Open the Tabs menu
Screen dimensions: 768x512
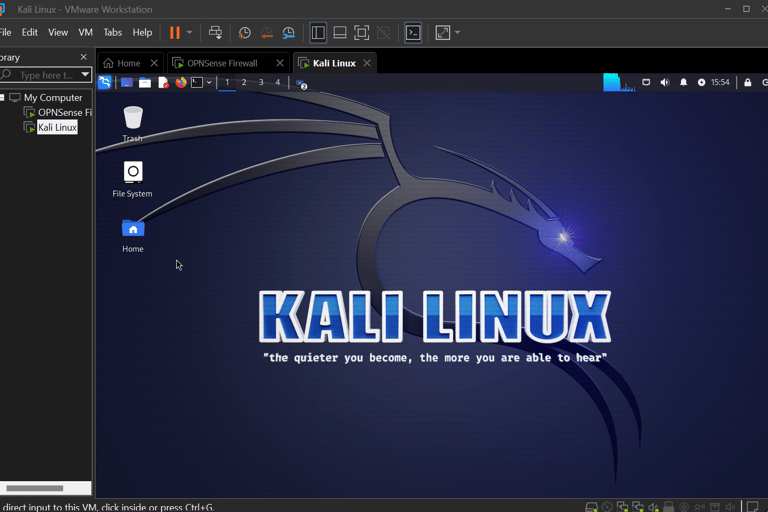point(112,32)
